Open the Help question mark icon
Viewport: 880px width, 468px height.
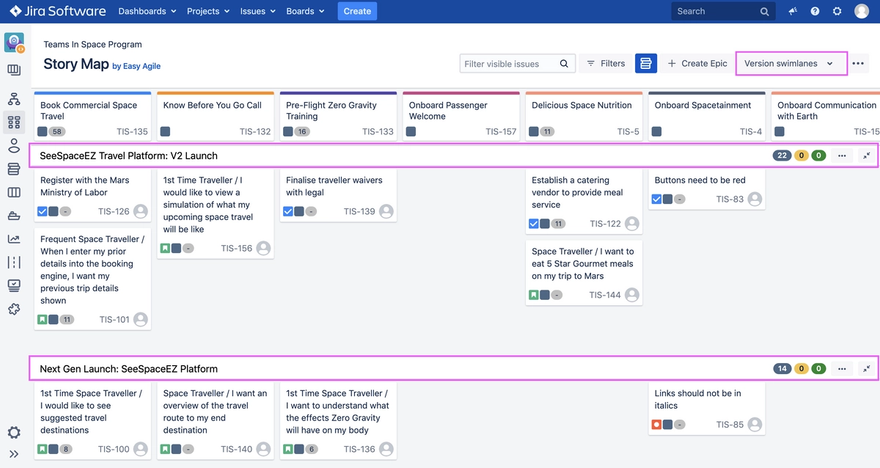(x=815, y=11)
